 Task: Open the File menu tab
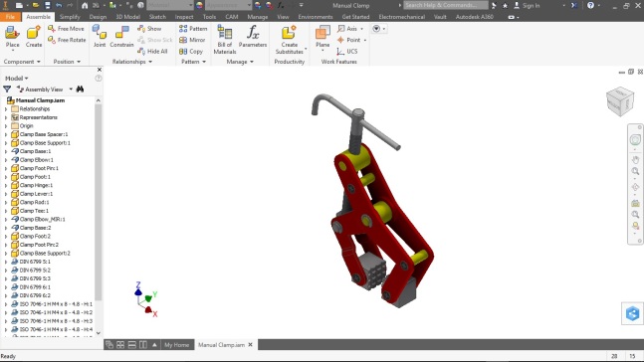10,17
